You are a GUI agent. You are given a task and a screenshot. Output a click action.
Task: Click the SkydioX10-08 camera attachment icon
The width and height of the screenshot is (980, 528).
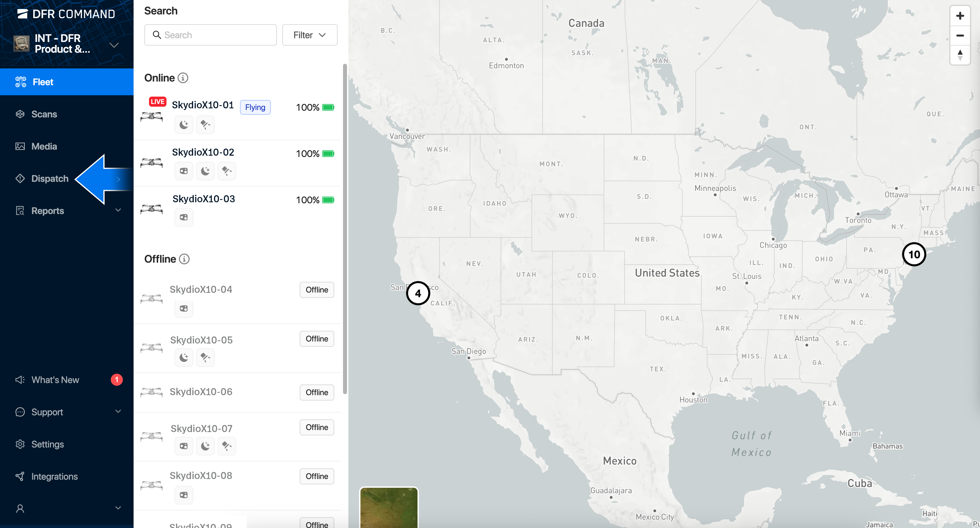click(184, 495)
